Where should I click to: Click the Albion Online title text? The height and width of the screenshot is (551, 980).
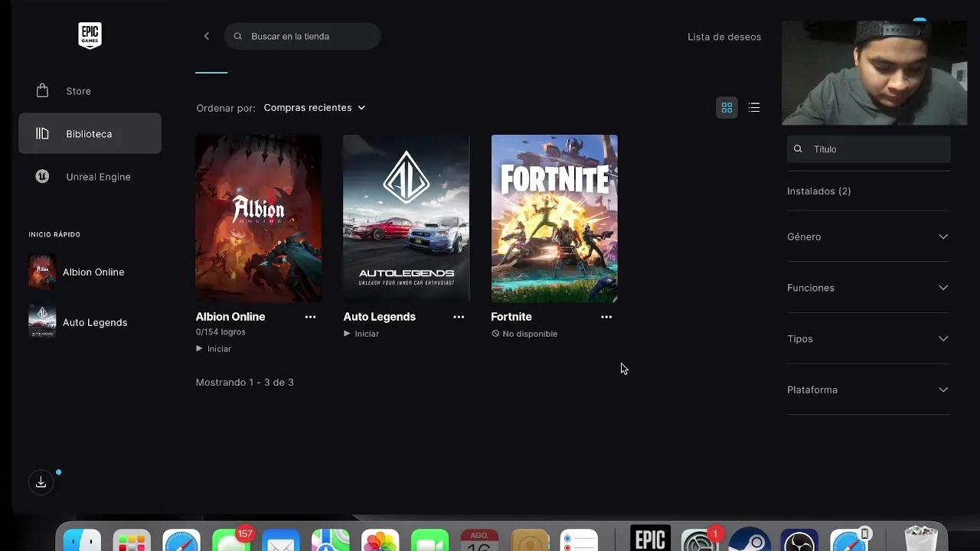pos(230,317)
